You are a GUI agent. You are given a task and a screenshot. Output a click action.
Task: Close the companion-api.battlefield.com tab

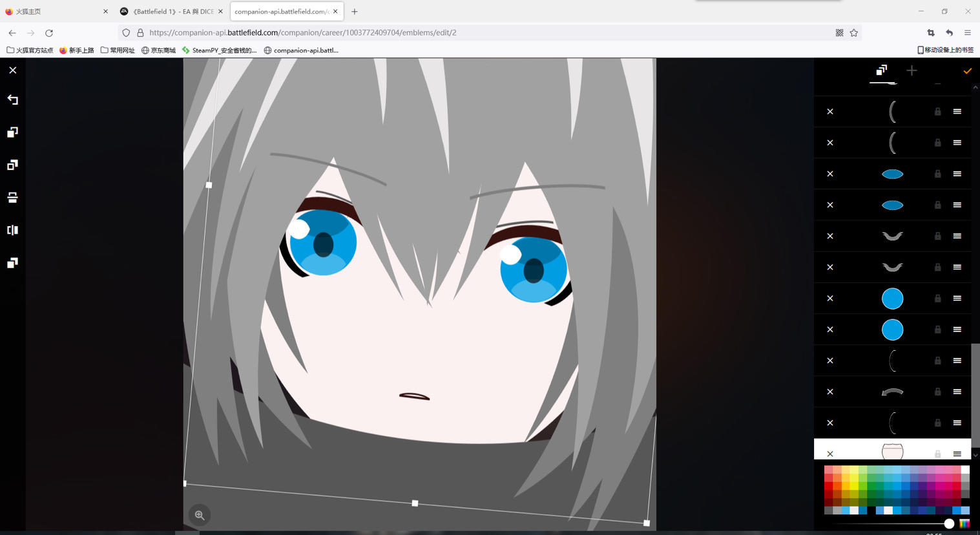tap(335, 12)
